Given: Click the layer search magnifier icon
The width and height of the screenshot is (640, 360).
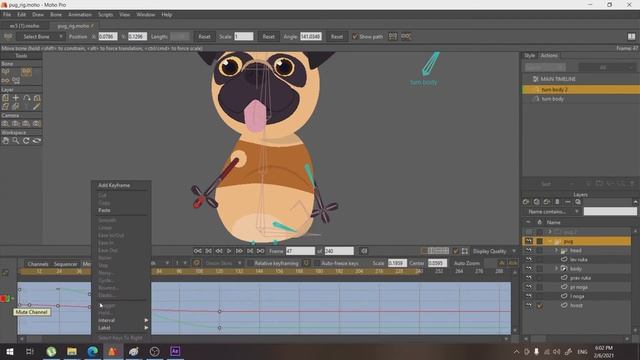Looking at the screenshot, I should pyautogui.click(x=578, y=202).
